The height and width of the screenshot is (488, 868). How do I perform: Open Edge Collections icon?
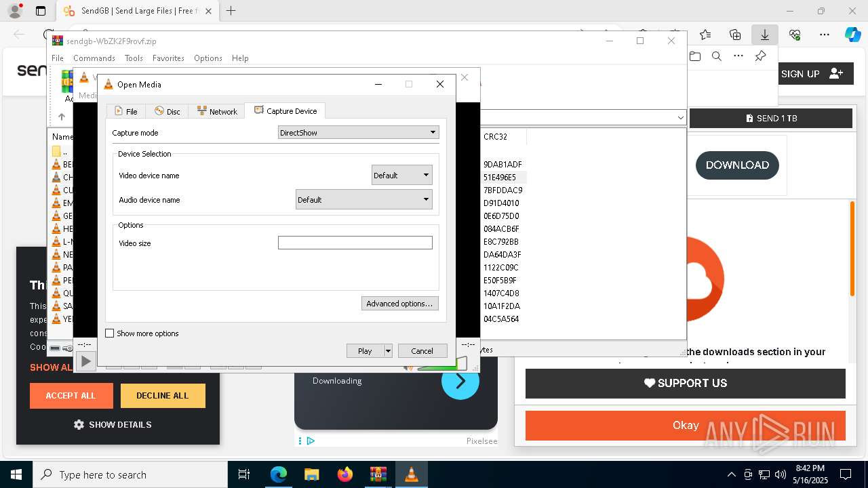coord(735,35)
